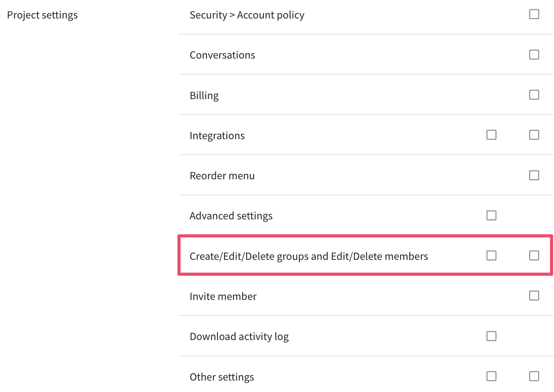Screen dimensions: 554x392
Task: Check first checkbox for Create/Edit/Delete groups row
Action: [x=491, y=255]
